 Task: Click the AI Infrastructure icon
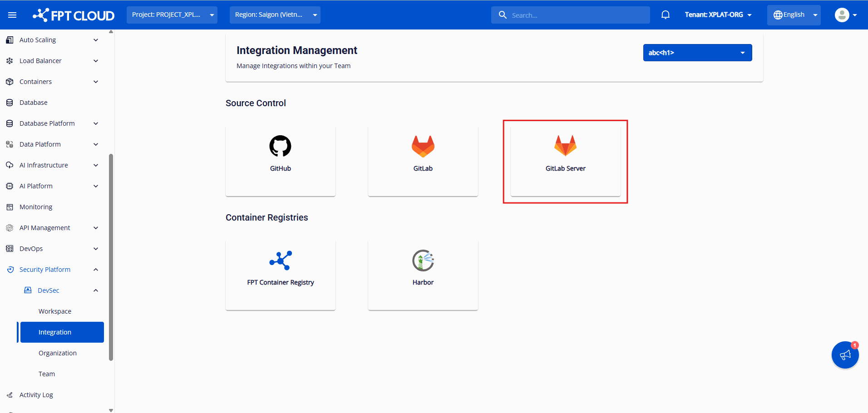(x=10, y=165)
